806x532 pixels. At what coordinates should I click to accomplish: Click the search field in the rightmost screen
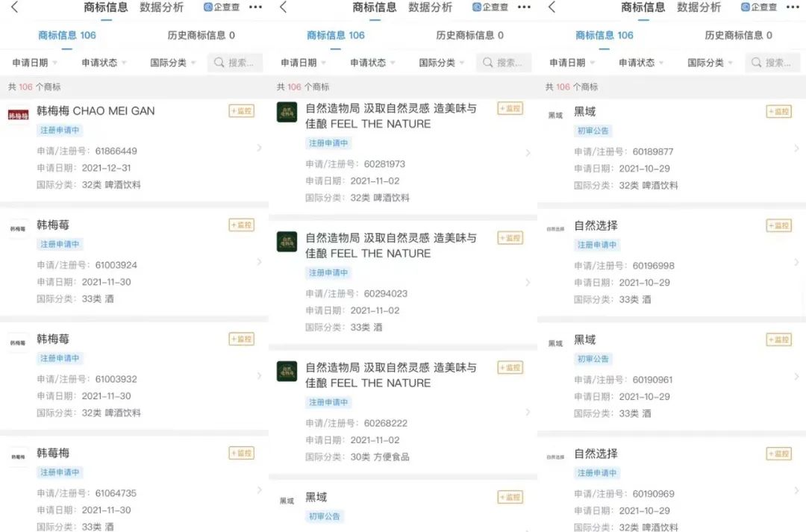coord(772,63)
